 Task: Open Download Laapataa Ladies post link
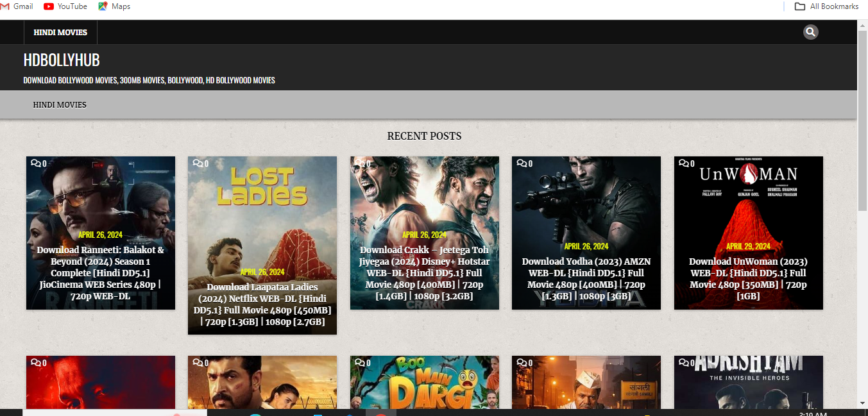262,304
